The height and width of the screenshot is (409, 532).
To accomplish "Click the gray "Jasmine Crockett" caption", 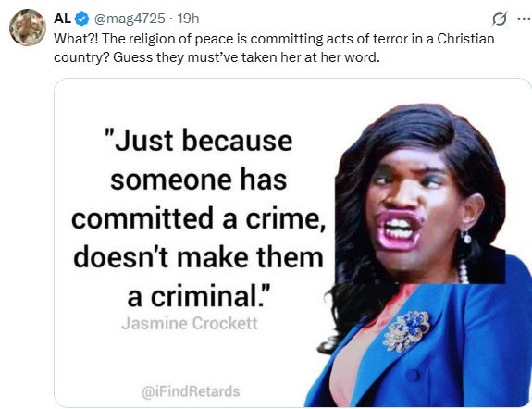I will point(190,323).
